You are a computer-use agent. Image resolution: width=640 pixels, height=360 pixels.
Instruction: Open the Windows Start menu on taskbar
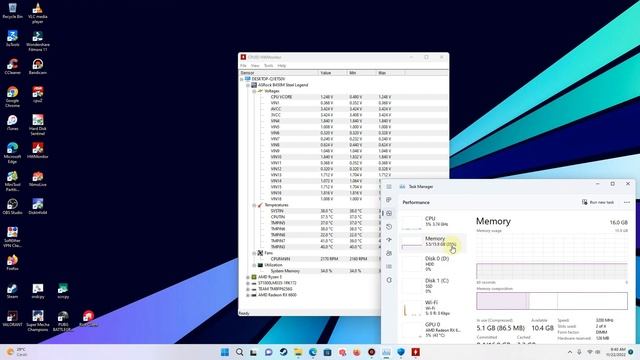point(224,352)
